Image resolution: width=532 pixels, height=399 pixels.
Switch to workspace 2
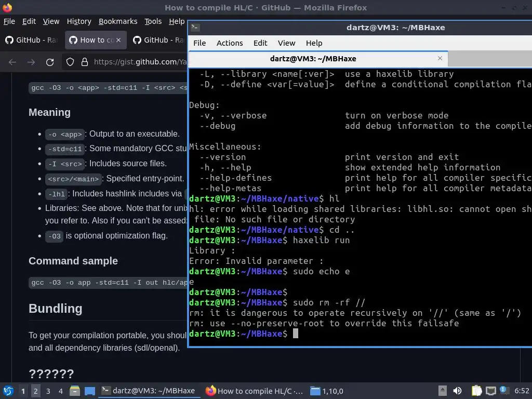tap(36, 391)
